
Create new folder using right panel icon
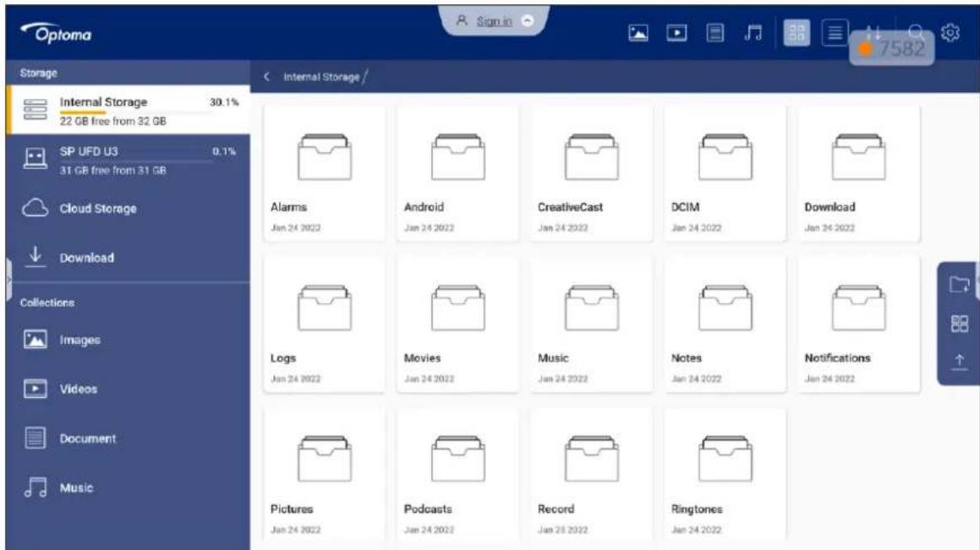(x=960, y=285)
